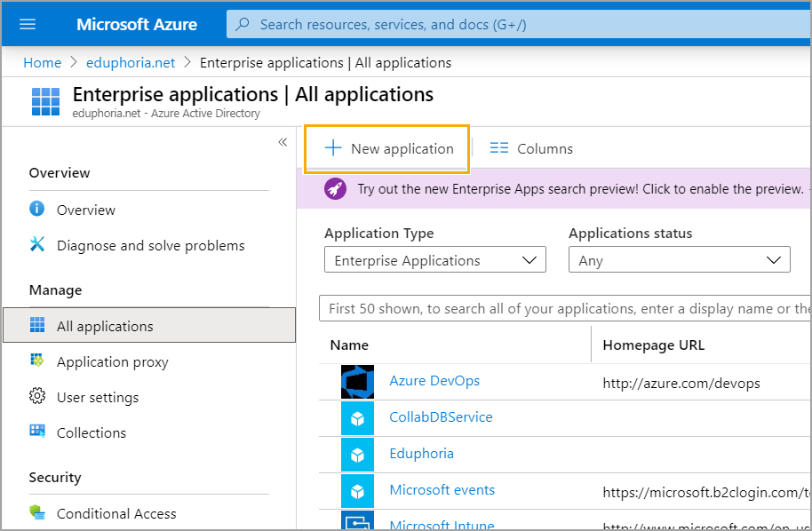Collapse the left navigation pane
812x531 pixels.
pyautogui.click(x=283, y=142)
